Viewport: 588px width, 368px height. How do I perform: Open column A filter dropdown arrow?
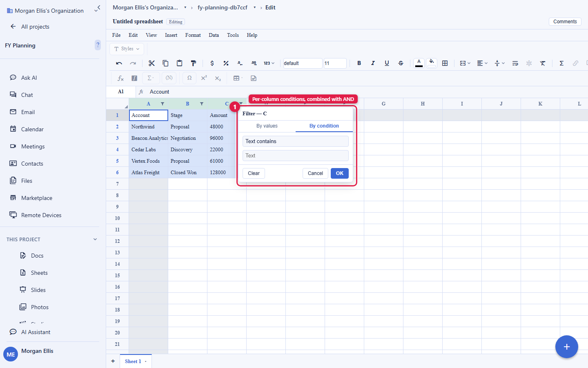[x=163, y=104]
